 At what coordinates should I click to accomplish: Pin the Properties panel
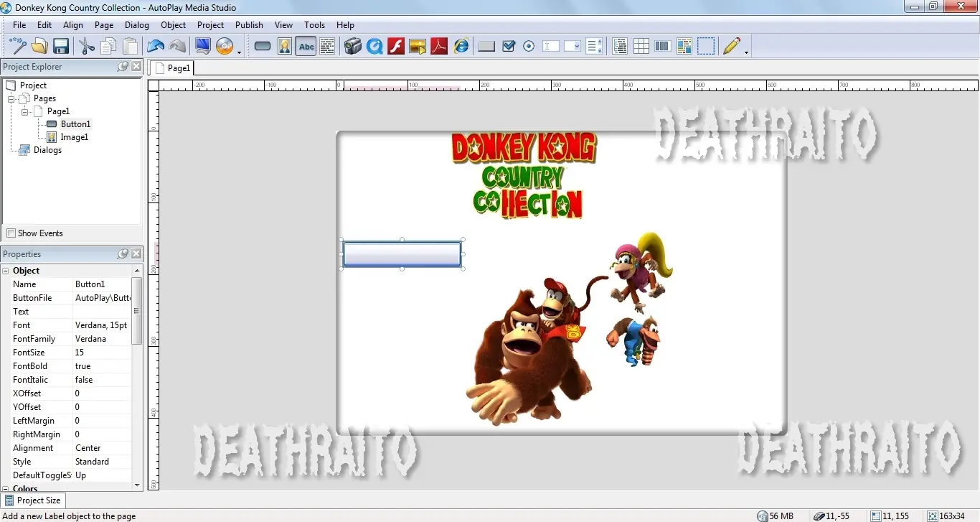click(123, 254)
